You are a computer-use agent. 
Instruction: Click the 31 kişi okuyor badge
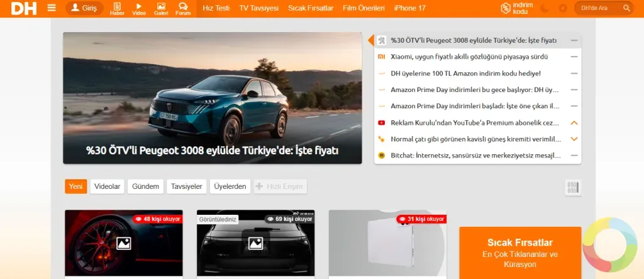[422, 219]
